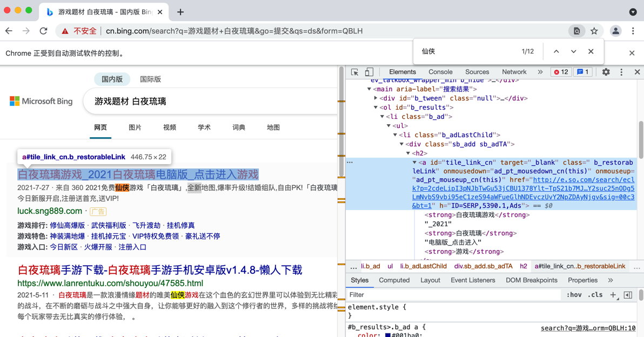Open the DOM Breakpoints pane tab
The width and height of the screenshot is (644, 337).
click(532, 280)
